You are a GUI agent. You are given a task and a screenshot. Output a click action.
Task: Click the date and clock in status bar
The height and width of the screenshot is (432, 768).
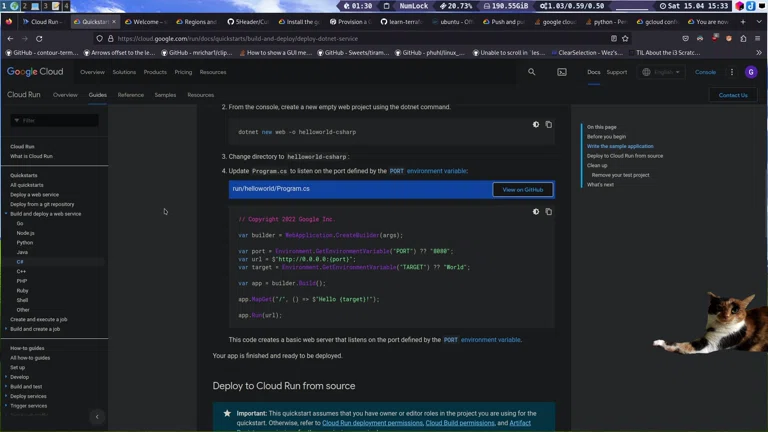[693, 6]
